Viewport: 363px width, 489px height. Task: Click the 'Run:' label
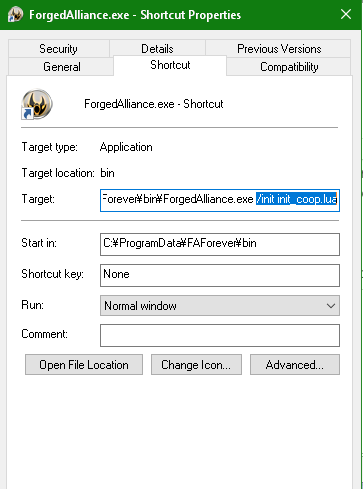point(32,305)
